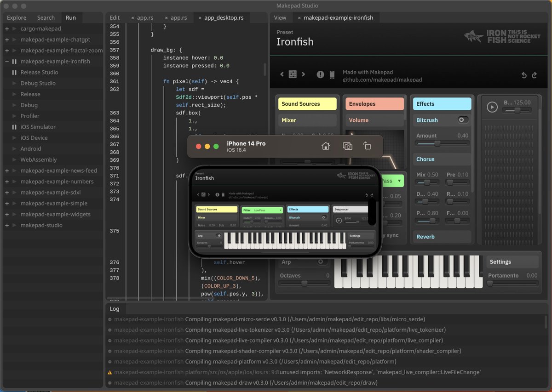552x392 pixels.
Task: Toggle Bitcrush switch in Studio preview
Action: [x=463, y=120]
